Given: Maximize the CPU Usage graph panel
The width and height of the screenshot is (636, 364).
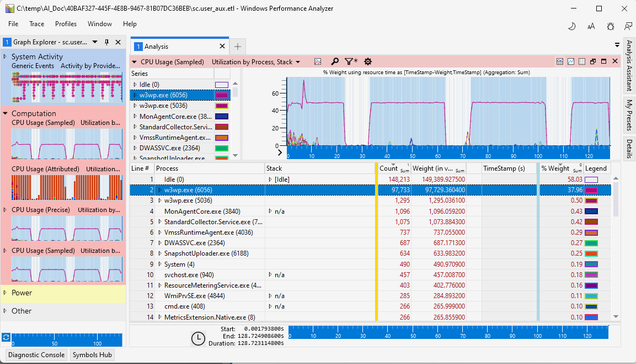Looking at the screenshot, I should pyautogui.click(x=604, y=61).
